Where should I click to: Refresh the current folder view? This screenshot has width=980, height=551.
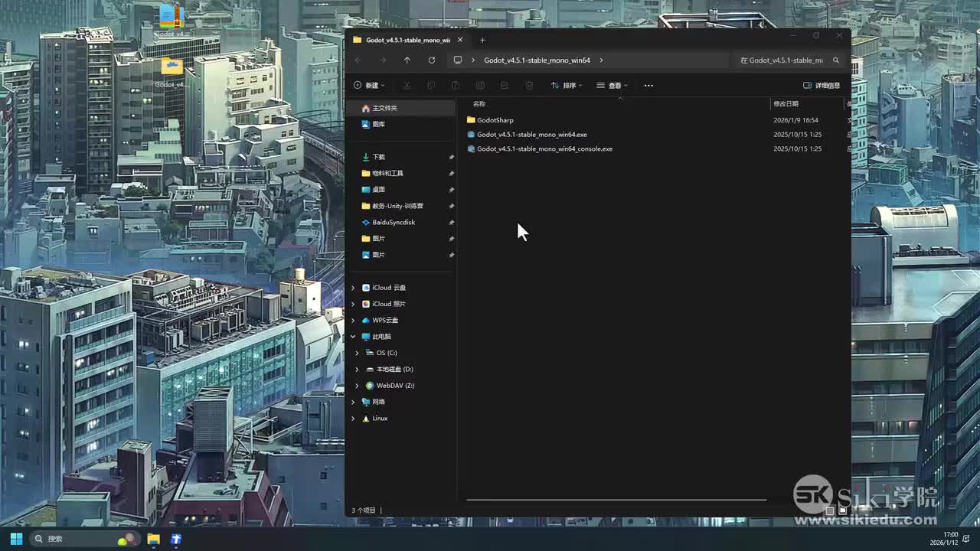pyautogui.click(x=432, y=60)
